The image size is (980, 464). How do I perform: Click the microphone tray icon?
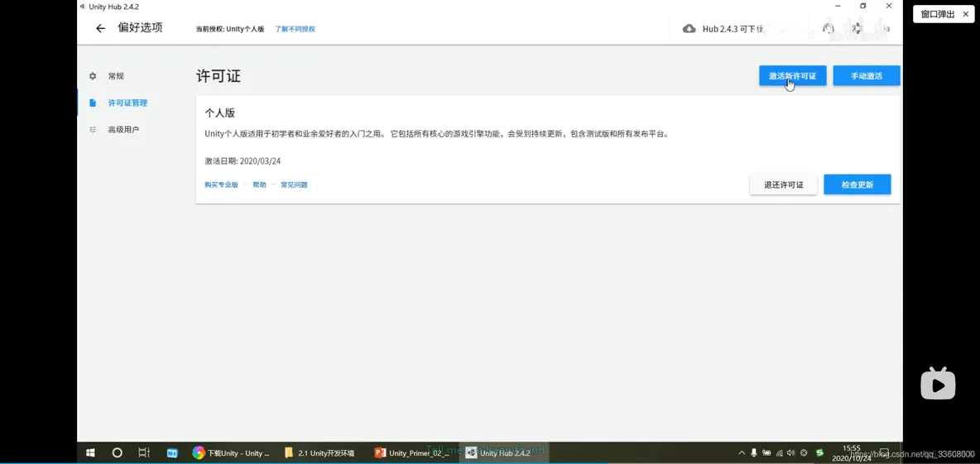[754, 452]
